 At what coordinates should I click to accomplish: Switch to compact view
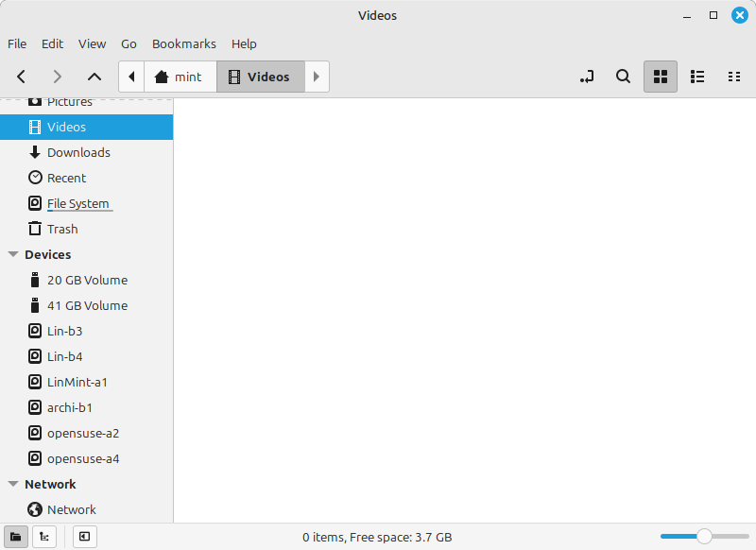coord(734,77)
